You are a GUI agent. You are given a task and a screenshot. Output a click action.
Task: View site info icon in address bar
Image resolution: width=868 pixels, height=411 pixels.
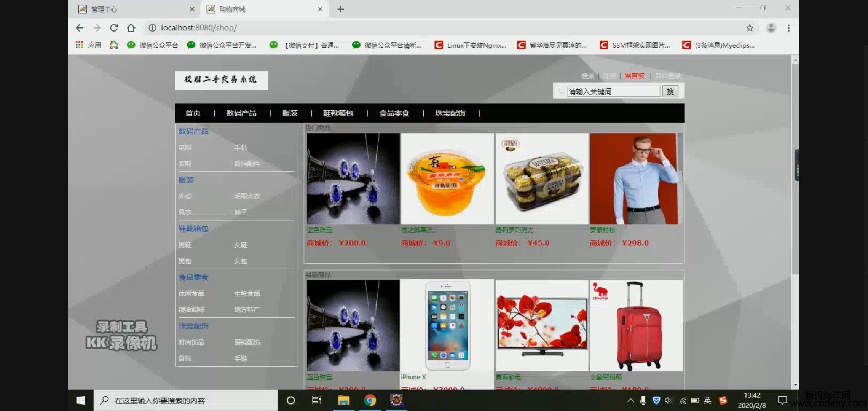coord(152,28)
